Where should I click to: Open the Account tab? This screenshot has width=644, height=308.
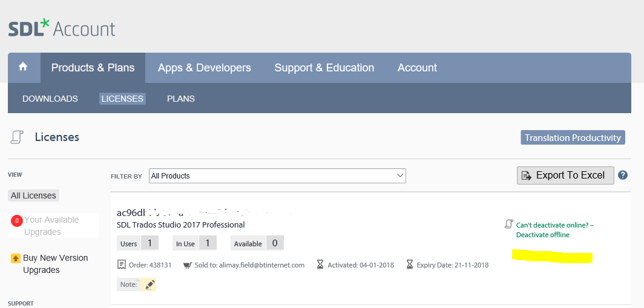click(417, 68)
